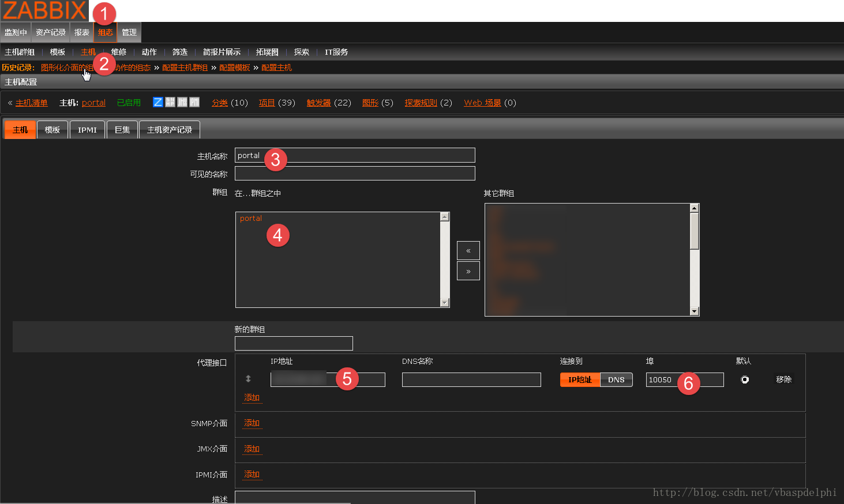Click the IPMI availability icon beside 已启用

click(x=194, y=102)
